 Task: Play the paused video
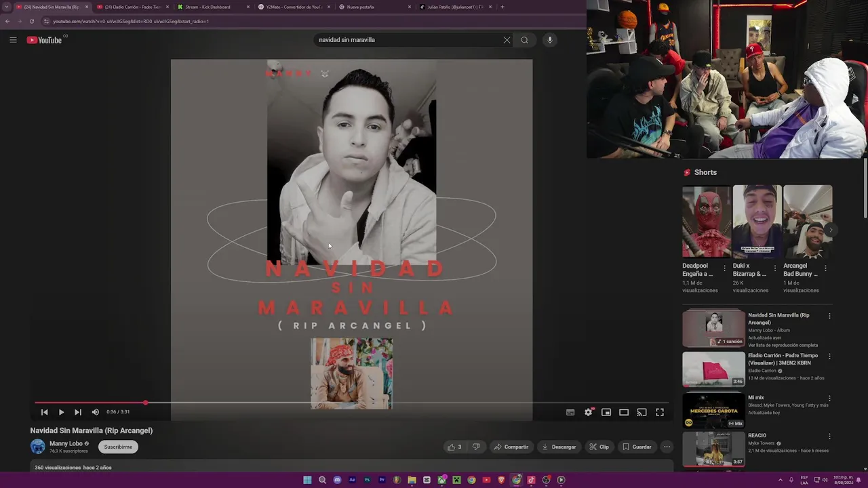coord(61,412)
